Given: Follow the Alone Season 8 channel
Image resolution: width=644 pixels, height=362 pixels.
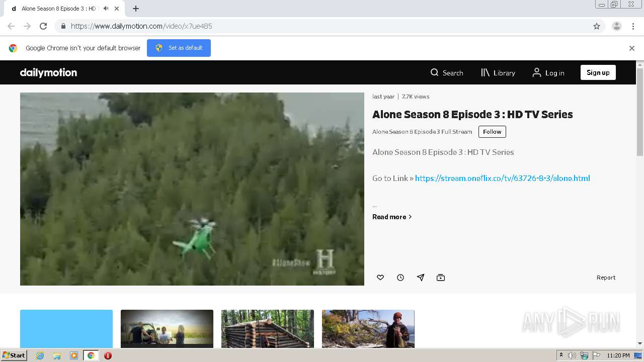Looking at the screenshot, I should (x=492, y=132).
